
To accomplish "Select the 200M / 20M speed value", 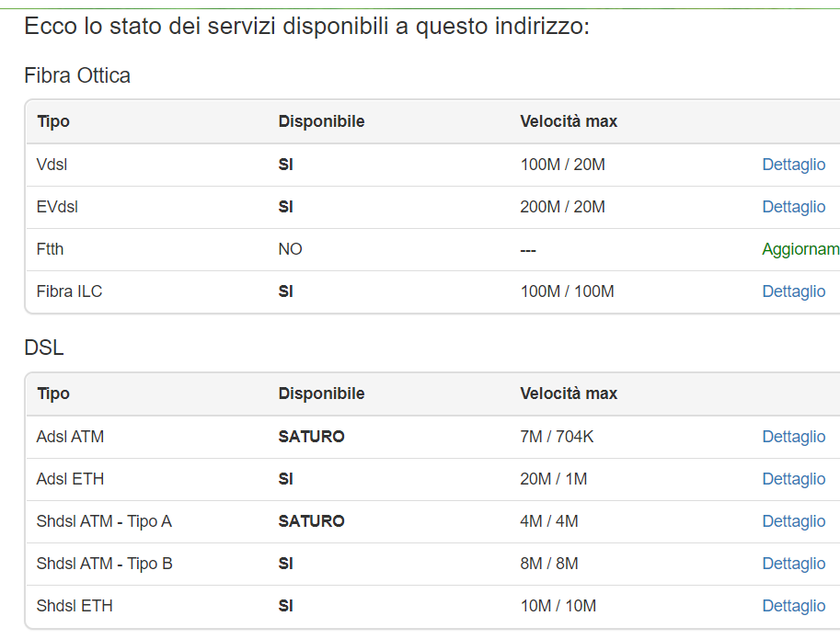I will tap(562, 207).
